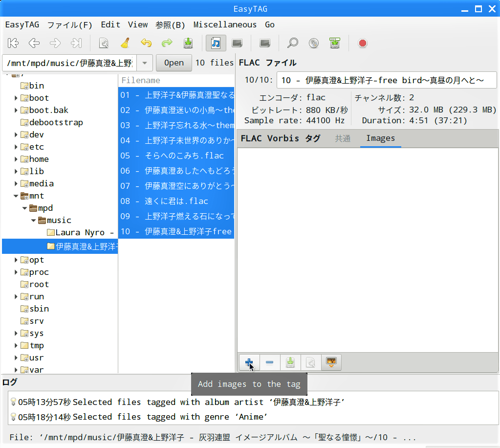The height and width of the screenshot is (448, 500).
Task: Expand the usr folder
Action: tap(16, 358)
